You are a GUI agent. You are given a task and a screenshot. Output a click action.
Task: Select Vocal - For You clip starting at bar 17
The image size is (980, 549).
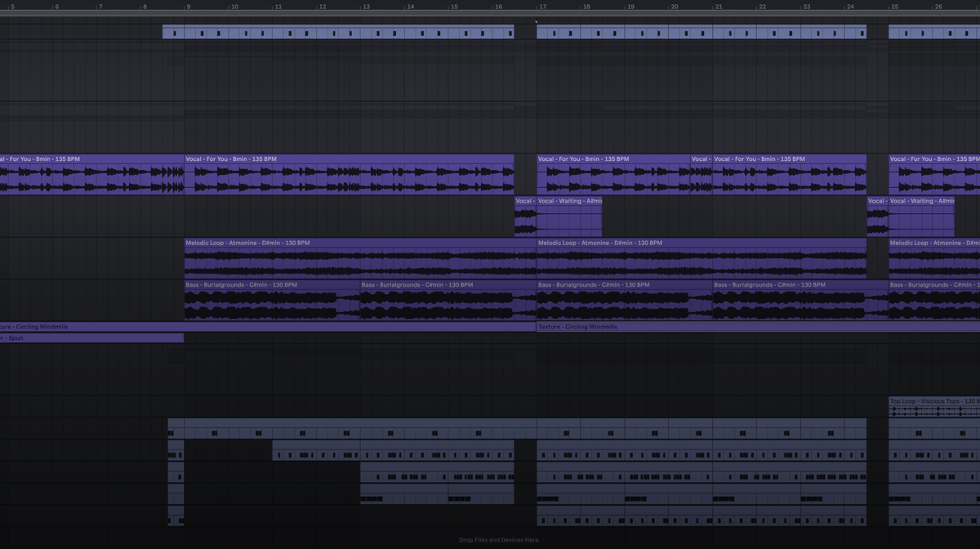613,174
